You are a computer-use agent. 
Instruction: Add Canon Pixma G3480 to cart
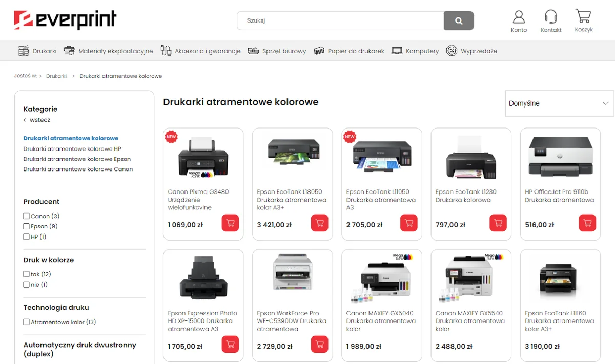pyautogui.click(x=230, y=223)
